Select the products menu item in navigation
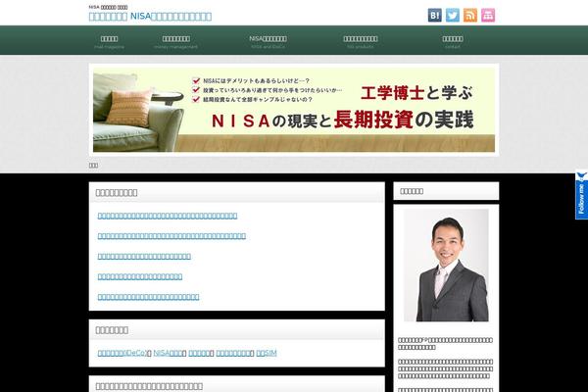This screenshot has width=588, height=392. pyautogui.click(x=360, y=41)
